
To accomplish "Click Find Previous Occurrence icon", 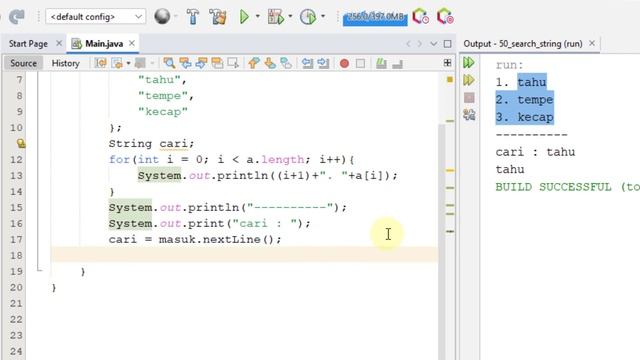I will click(x=185, y=63).
